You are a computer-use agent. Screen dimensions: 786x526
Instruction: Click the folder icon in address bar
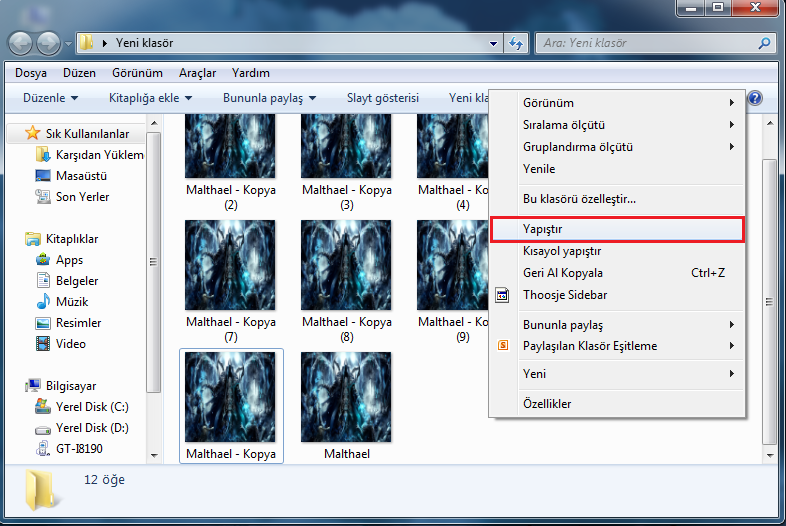(86, 43)
